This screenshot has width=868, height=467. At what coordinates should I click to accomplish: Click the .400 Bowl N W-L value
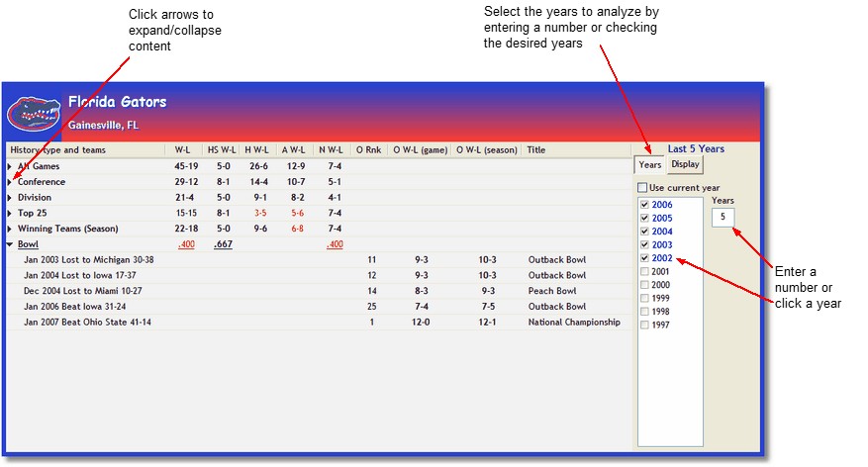[x=335, y=244]
